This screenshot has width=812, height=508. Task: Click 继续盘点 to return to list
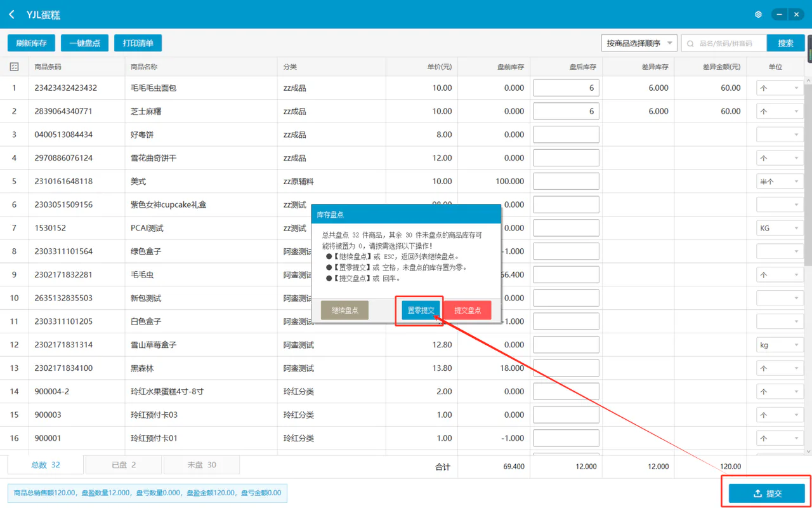(x=344, y=310)
